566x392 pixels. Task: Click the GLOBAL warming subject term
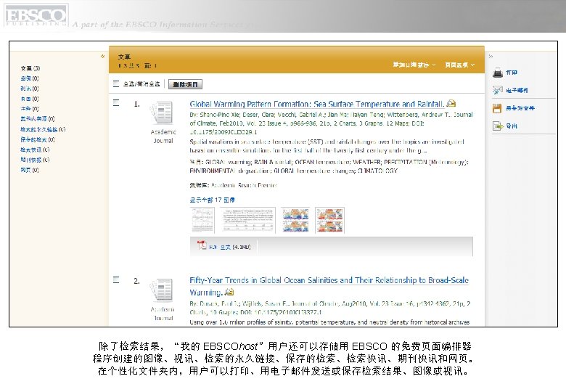click(228, 162)
